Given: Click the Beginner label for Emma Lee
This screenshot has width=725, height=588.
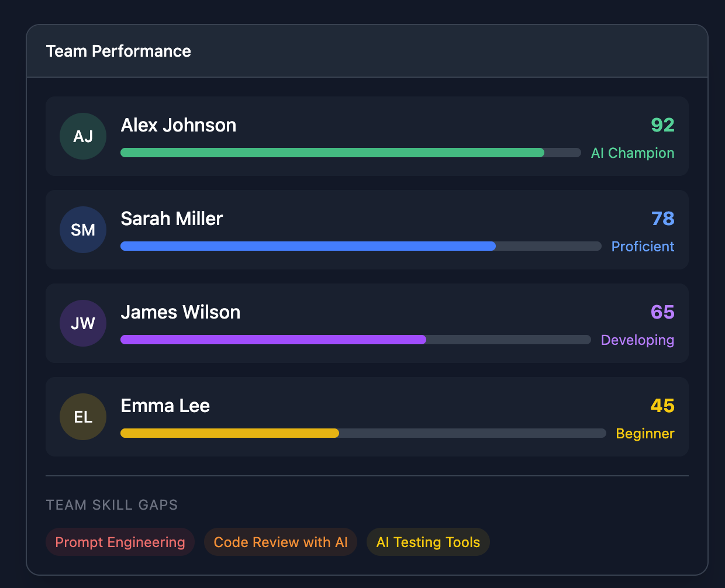Looking at the screenshot, I should [x=645, y=433].
